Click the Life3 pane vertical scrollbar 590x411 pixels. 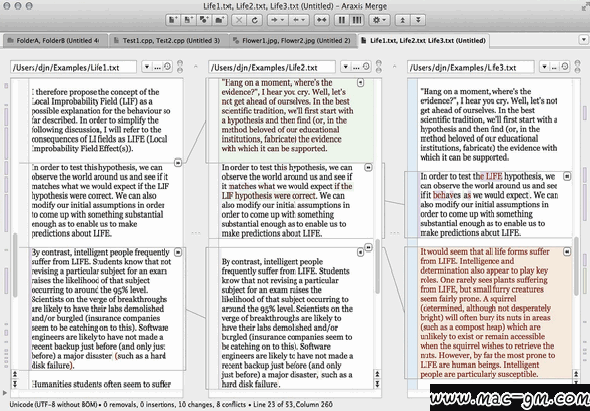[x=576, y=266]
